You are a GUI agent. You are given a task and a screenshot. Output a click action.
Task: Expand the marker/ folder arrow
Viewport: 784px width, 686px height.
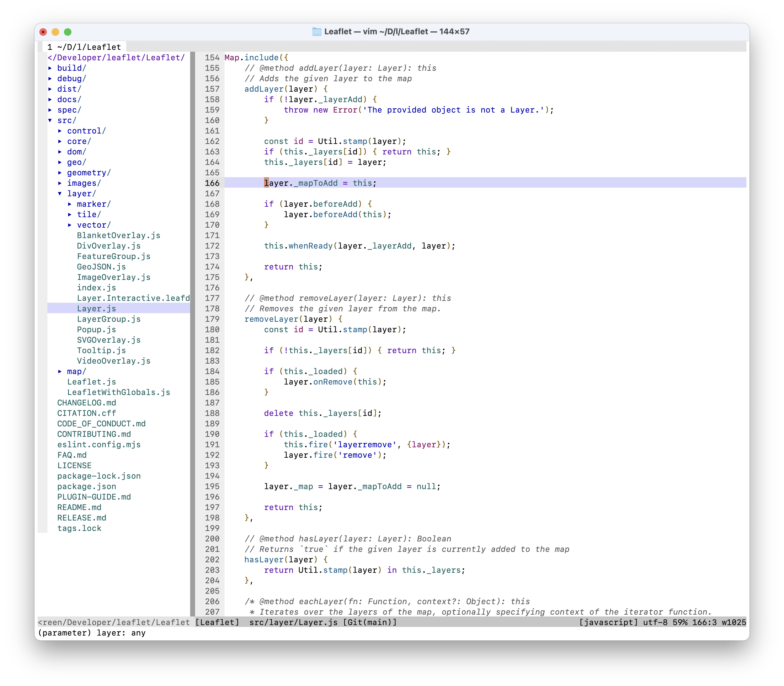point(70,204)
